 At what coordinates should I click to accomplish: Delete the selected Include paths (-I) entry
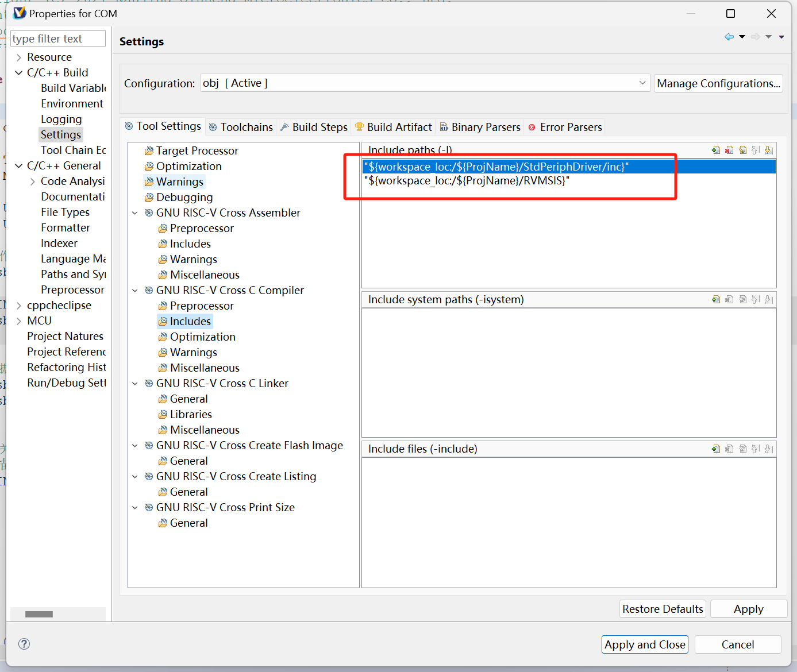729,150
